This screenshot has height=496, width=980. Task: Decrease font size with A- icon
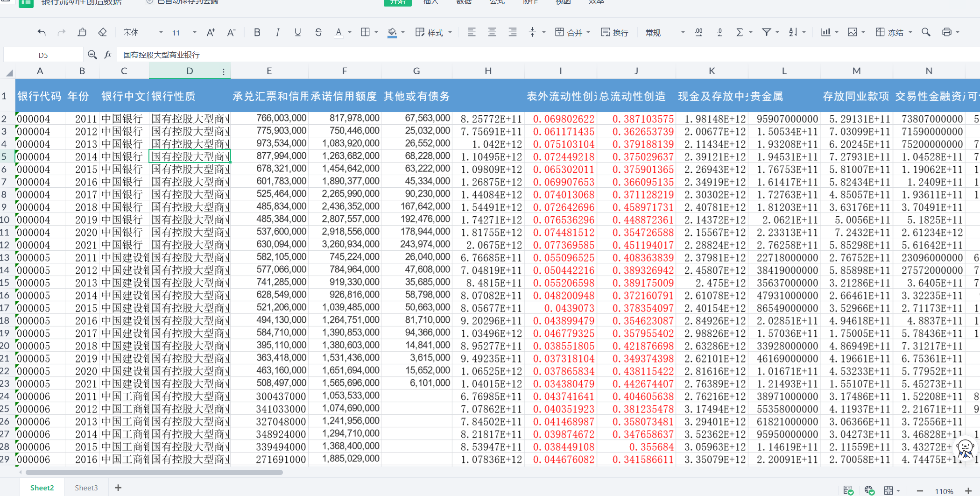(x=231, y=32)
